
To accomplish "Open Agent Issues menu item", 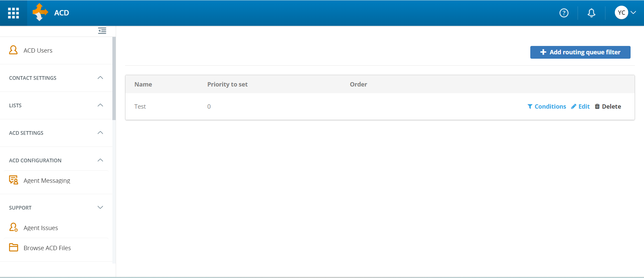I will [x=41, y=228].
